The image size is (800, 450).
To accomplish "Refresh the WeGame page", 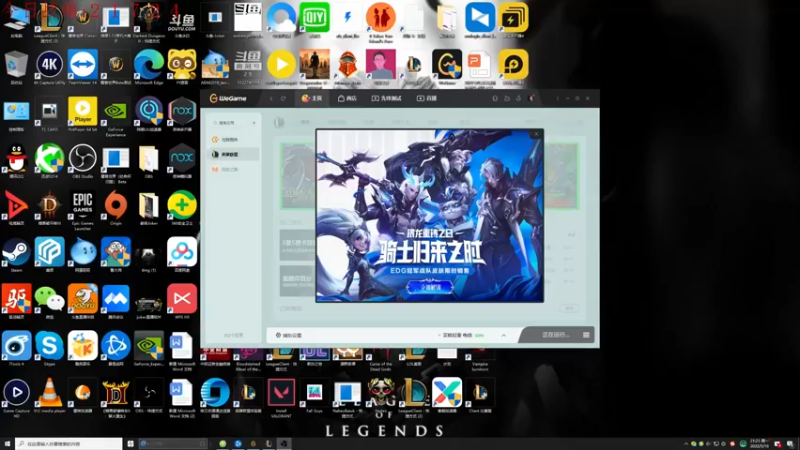I will pyautogui.click(x=283, y=98).
